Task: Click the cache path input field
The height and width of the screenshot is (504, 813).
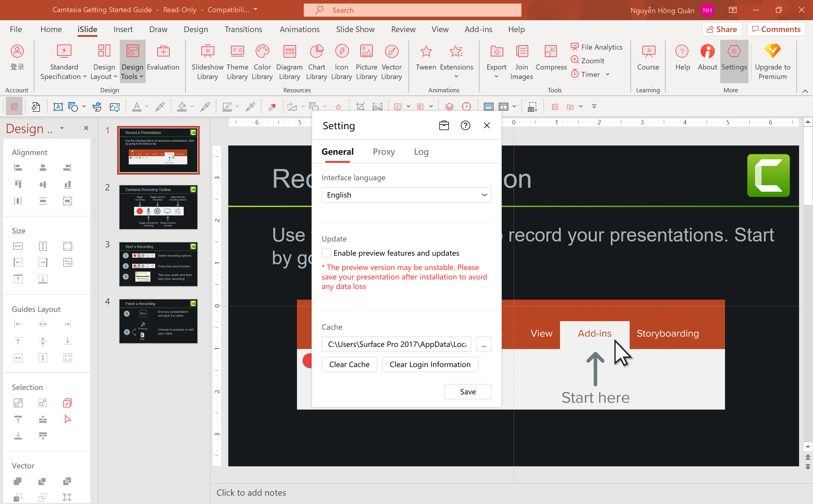Action: tap(396, 344)
